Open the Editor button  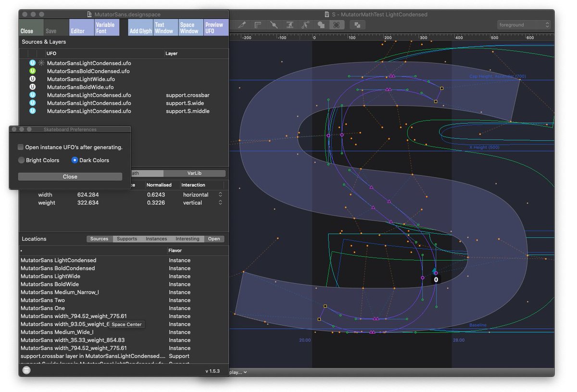click(x=81, y=27)
